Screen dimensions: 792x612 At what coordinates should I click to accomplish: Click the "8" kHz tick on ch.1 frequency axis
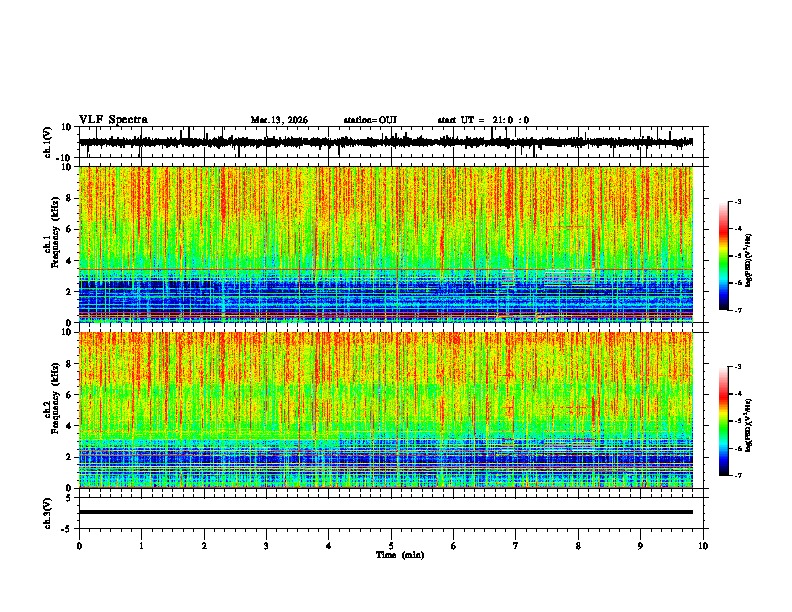click(69, 198)
